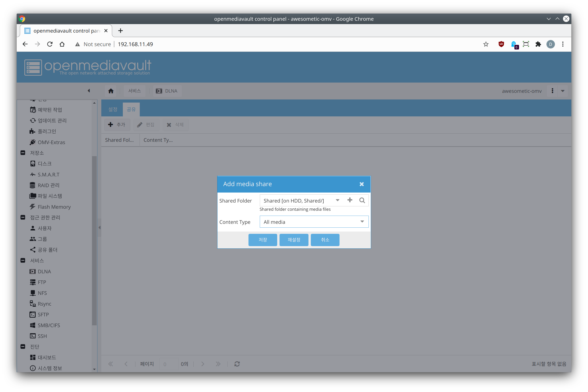Select the 공유 tab
This screenshot has width=588, height=392.
coord(131,109)
